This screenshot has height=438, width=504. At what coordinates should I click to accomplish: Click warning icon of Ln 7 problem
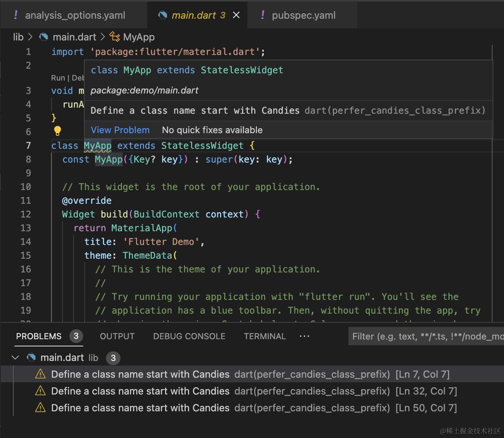pyautogui.click(x=40, y=374)
